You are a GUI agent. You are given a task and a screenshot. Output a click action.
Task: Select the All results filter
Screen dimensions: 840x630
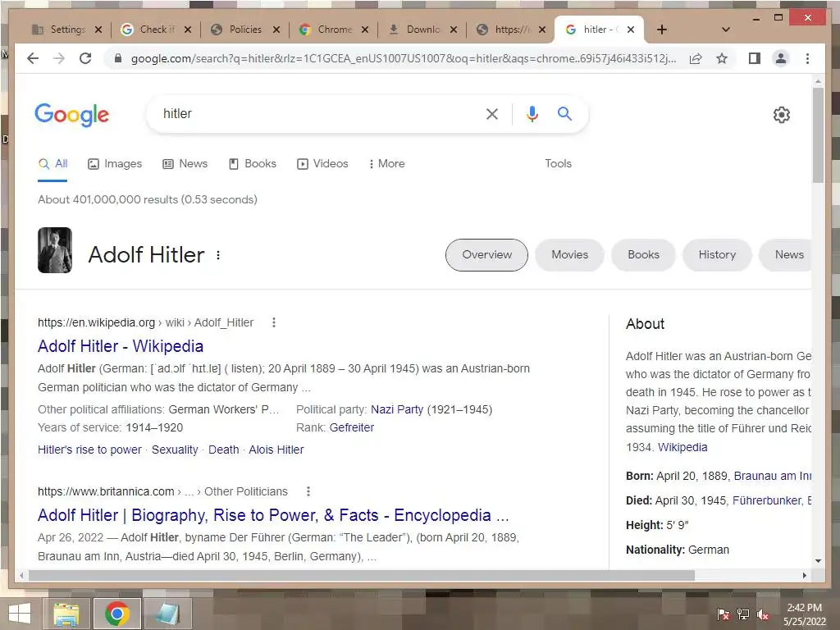coord(52,164)
